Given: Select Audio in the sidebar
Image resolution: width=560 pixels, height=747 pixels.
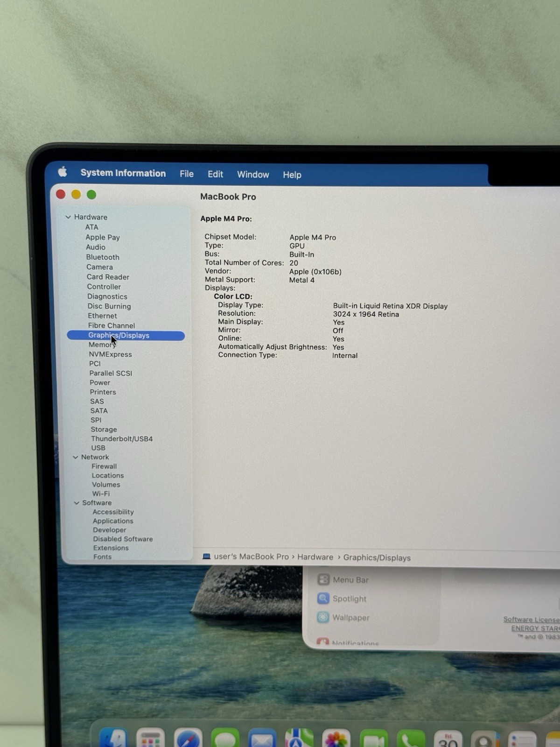Looking at the screenshot, I should (96, 247).
